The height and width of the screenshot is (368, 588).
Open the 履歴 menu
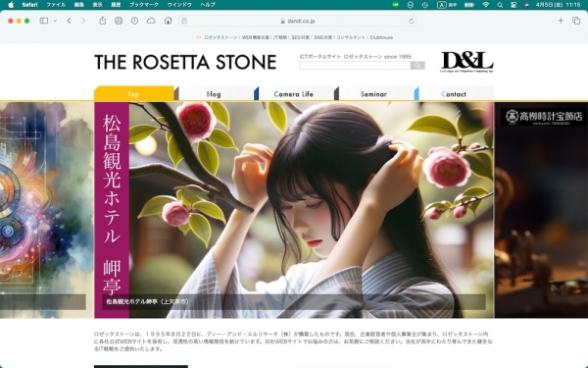pos(116,5)
